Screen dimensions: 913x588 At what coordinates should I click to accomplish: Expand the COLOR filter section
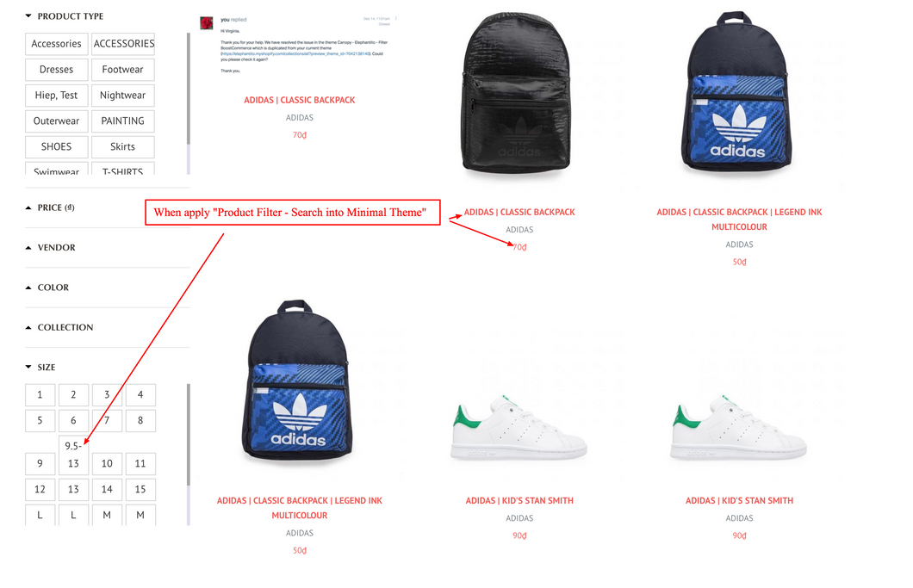point(28,288)
